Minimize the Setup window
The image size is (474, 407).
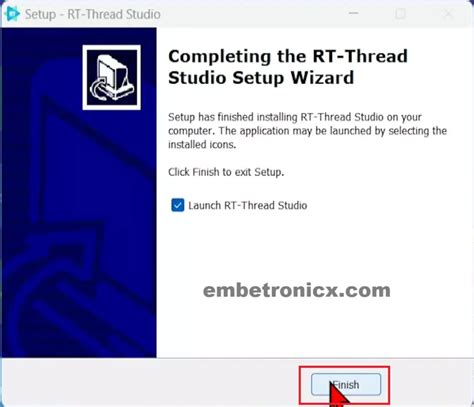tap(354, 14)
